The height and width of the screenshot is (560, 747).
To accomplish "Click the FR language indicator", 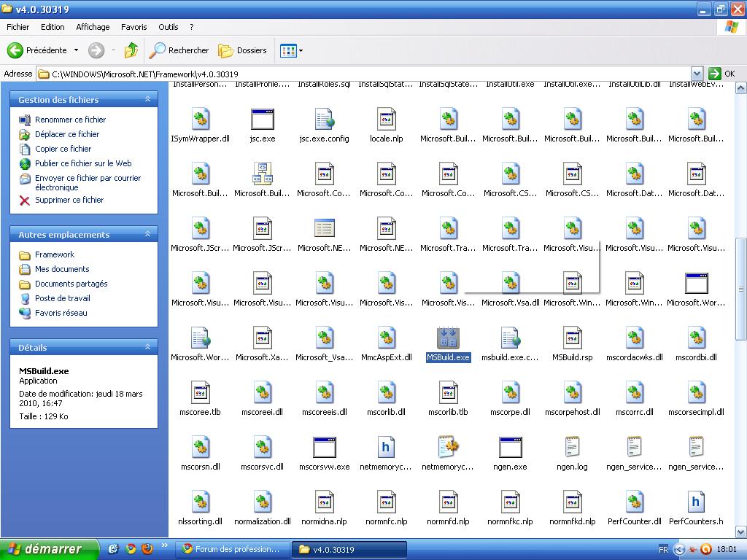I will (663, 550).
